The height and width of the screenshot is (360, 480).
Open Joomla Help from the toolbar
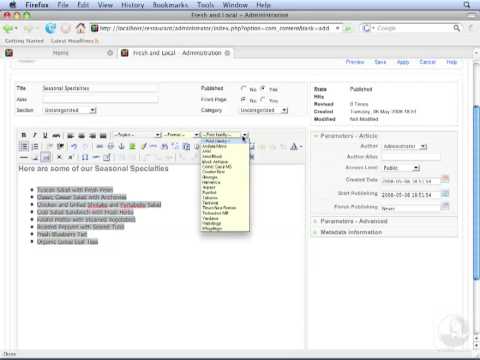click(x=452, y=62)
